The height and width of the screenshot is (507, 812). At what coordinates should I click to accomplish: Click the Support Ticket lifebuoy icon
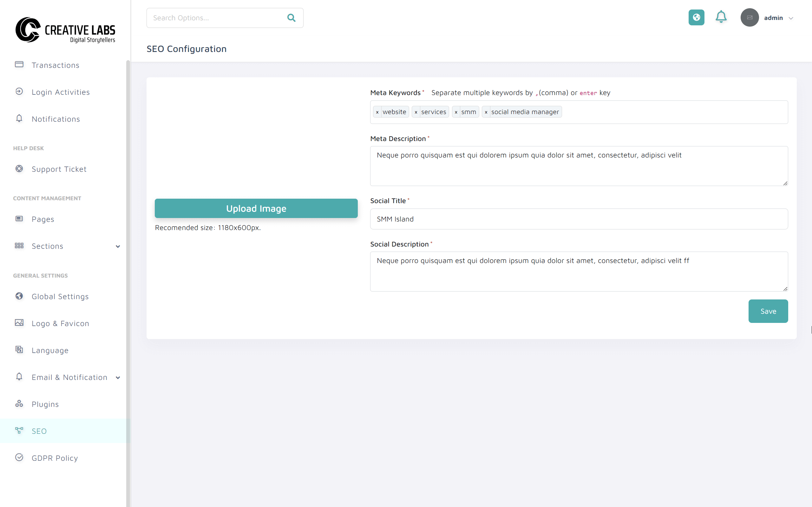tap(19, 169)
